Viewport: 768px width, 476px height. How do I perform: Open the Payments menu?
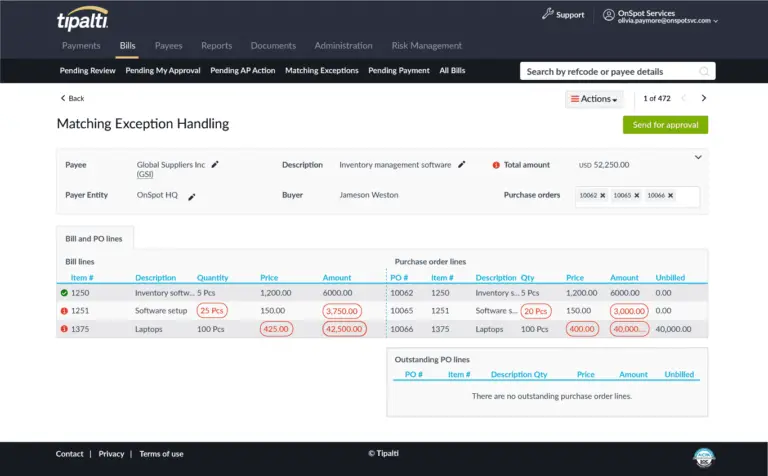coord(81,46)
